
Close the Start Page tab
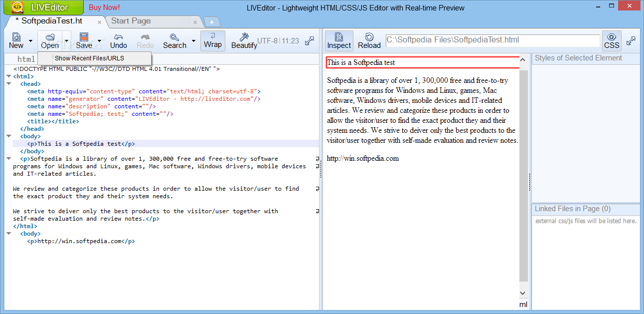195,22
